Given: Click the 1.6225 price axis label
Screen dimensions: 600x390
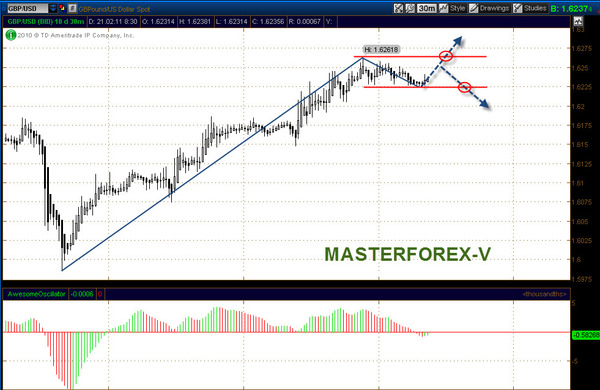Looking at the screenshot, I should point(582,87).
